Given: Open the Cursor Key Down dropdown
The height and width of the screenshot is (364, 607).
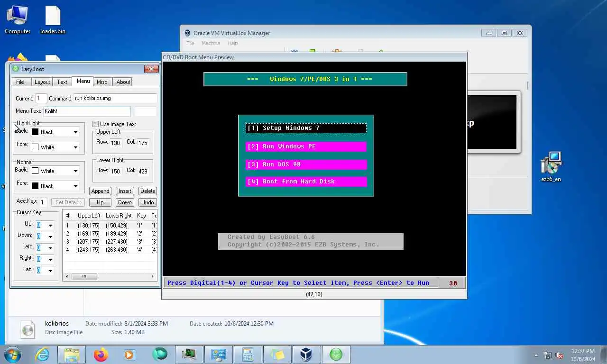Looking at the screenshot, I should 50,237.
